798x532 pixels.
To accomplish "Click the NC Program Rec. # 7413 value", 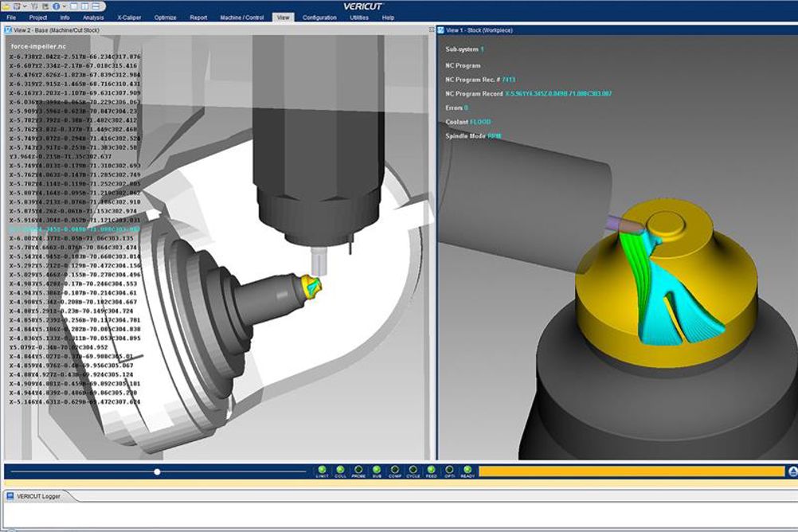I will coord(508,80).
